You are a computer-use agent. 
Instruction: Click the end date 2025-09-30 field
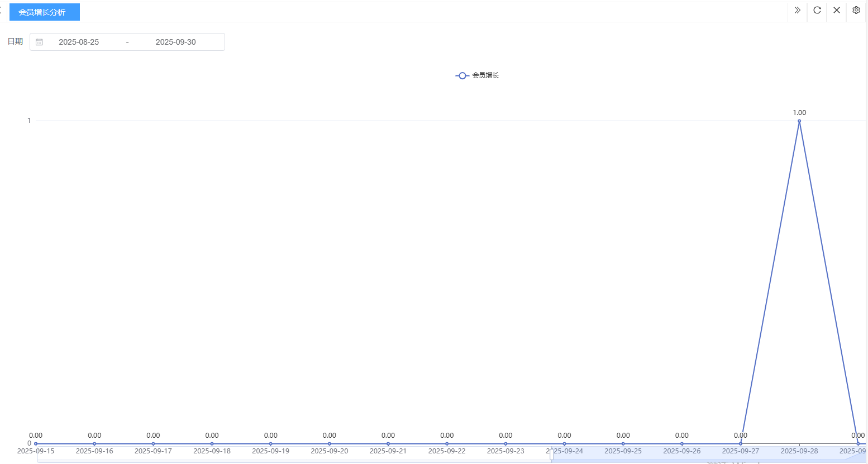click(x=175, y=42)
